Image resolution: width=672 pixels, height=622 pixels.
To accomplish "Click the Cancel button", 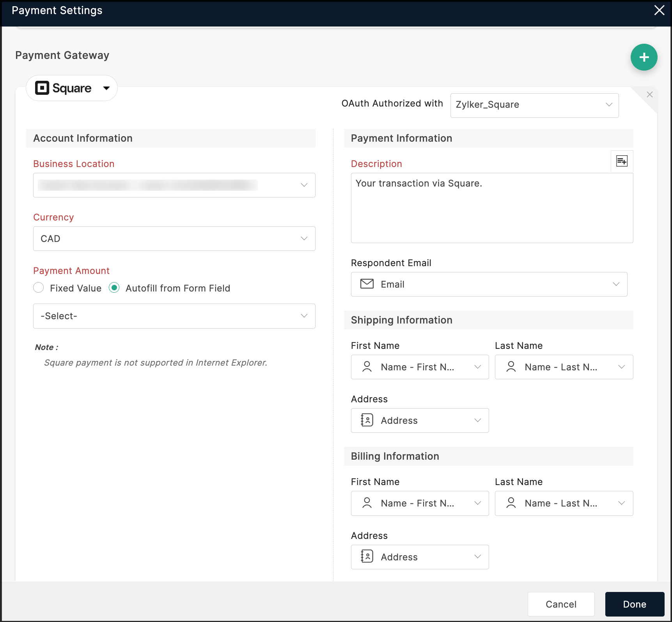I will (560, 604).
